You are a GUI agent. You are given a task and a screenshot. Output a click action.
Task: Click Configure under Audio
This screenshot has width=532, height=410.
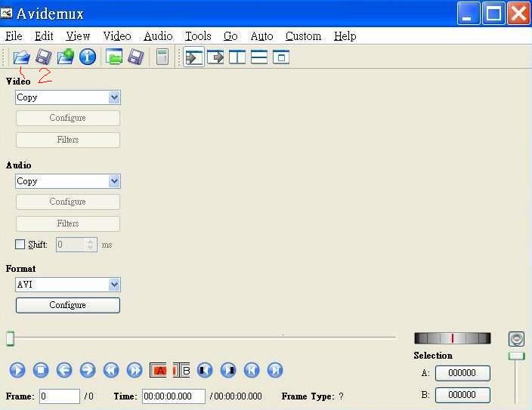pyautogui.click(x=68, y=202)
